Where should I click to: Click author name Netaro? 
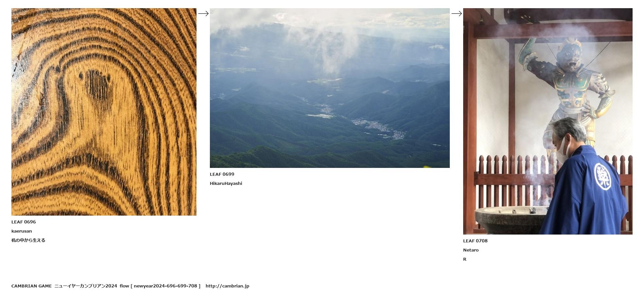(x=471, y=250)
